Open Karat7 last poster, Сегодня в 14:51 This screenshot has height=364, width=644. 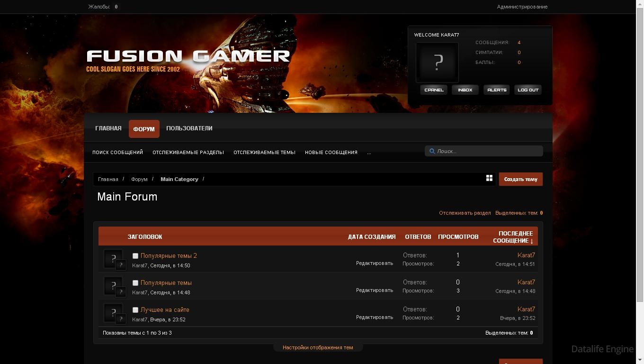[526, 255]
